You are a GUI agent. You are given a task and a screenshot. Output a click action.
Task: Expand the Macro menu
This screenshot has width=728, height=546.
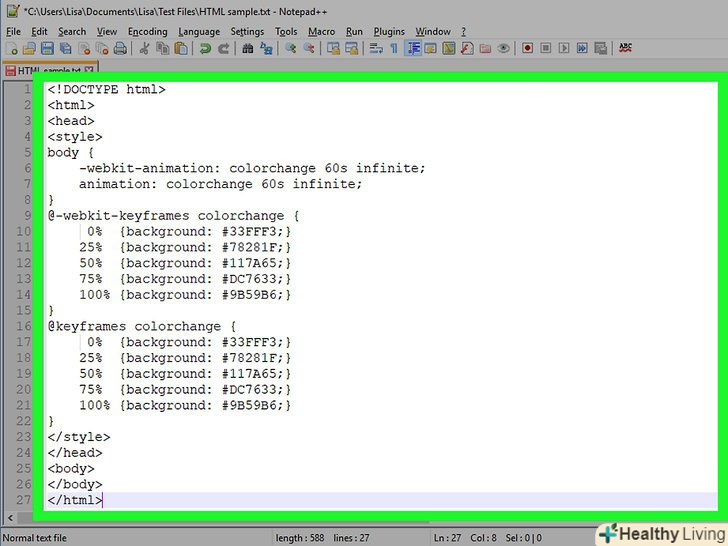click(321, 31)
